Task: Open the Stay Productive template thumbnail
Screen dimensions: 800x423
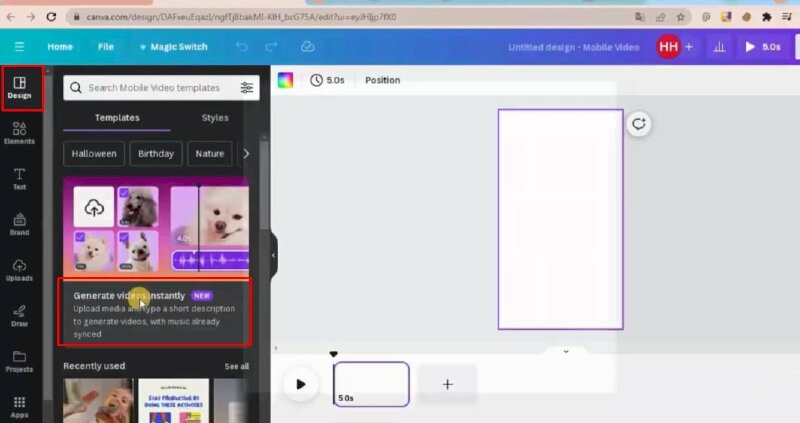Action: click(x=173, y=401)
